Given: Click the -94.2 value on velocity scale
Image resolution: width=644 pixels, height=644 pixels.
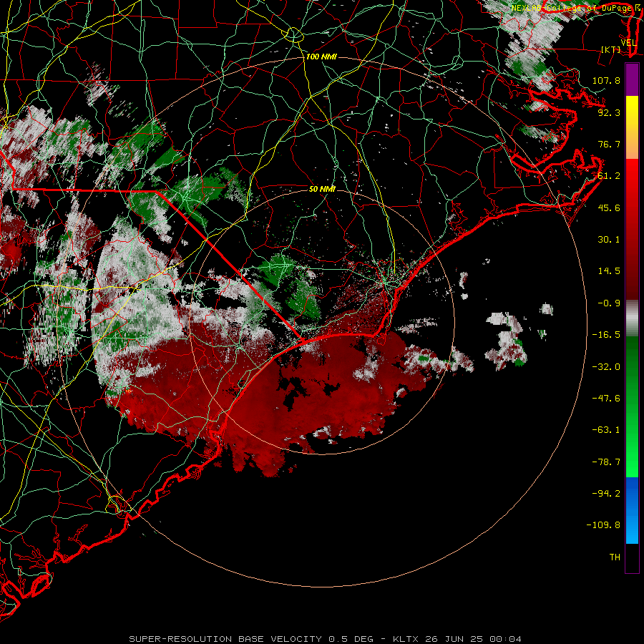Looking at the screenshot, I should click(606, 493).
